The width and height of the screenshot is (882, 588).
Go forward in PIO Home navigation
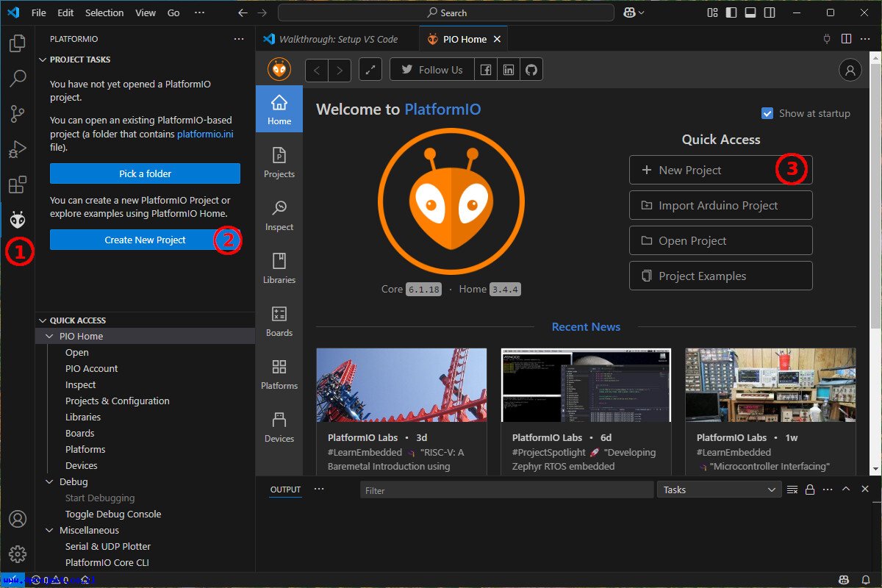339,70
